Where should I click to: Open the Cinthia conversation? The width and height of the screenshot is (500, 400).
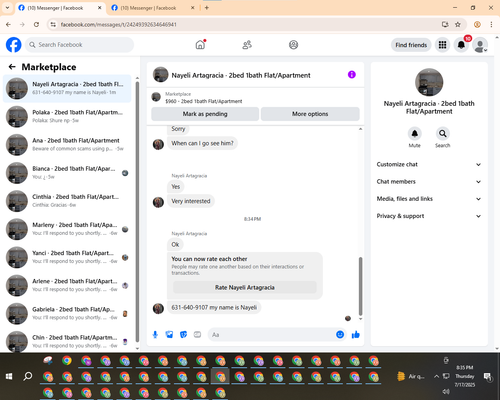67,201
